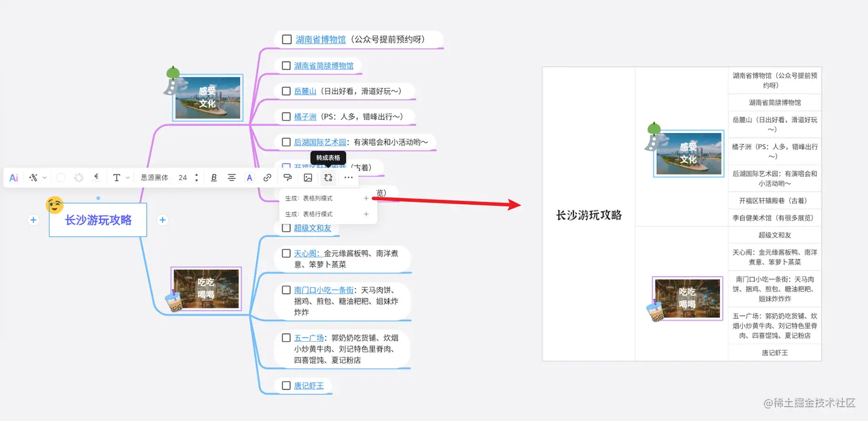
Task: Click the font size field showing 24
Action: coord(183,178)
